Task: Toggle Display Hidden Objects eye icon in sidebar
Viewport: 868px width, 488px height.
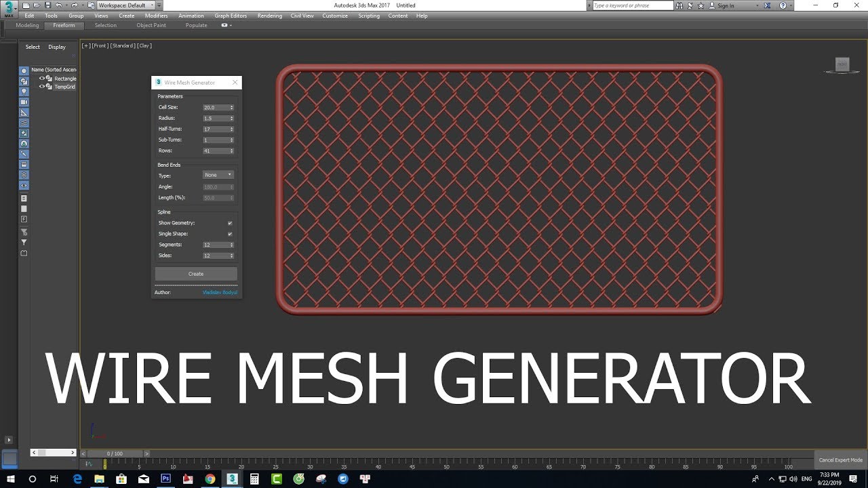Action: [24, 185]
